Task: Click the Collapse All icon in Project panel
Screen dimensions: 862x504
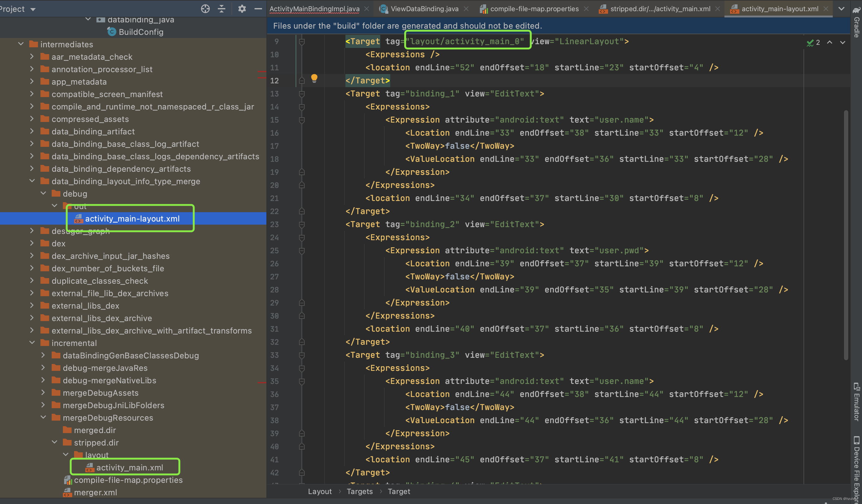Action: [x=222, y=9]
